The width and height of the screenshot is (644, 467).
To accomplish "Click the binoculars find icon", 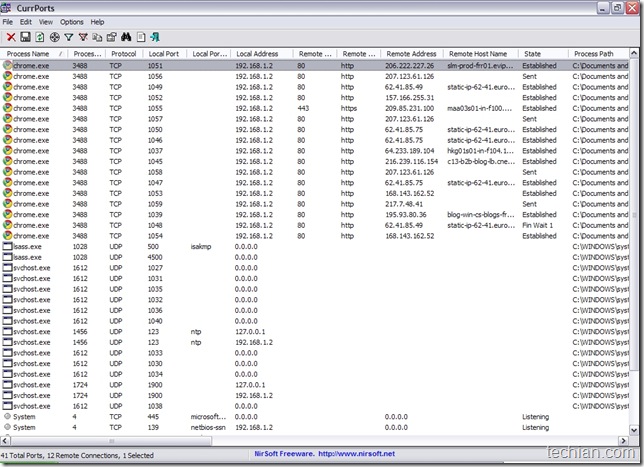I will tap(126, 37).
